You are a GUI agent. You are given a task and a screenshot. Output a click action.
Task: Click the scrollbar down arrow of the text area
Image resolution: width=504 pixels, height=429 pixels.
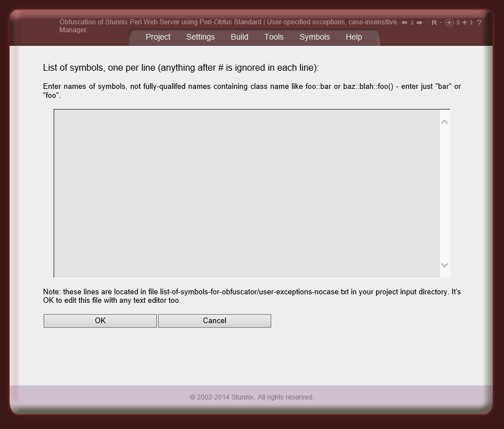pos(445,265)
